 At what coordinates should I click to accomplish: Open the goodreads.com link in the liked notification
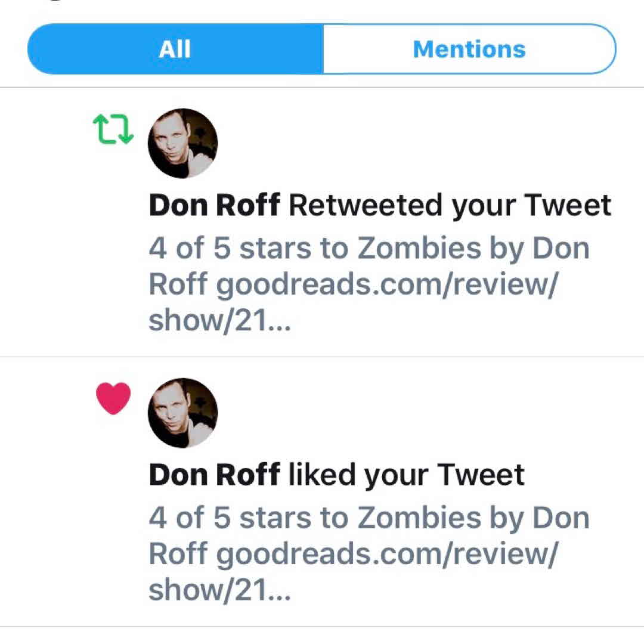point(386,555)
